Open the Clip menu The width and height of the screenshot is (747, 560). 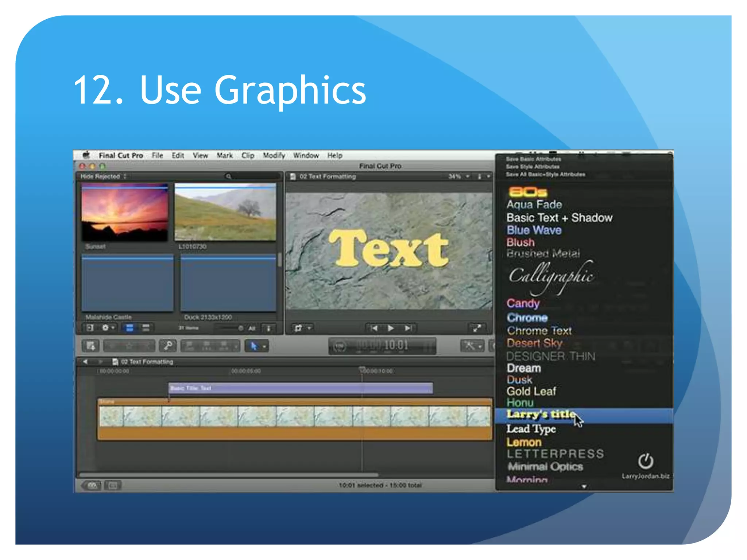248,156
